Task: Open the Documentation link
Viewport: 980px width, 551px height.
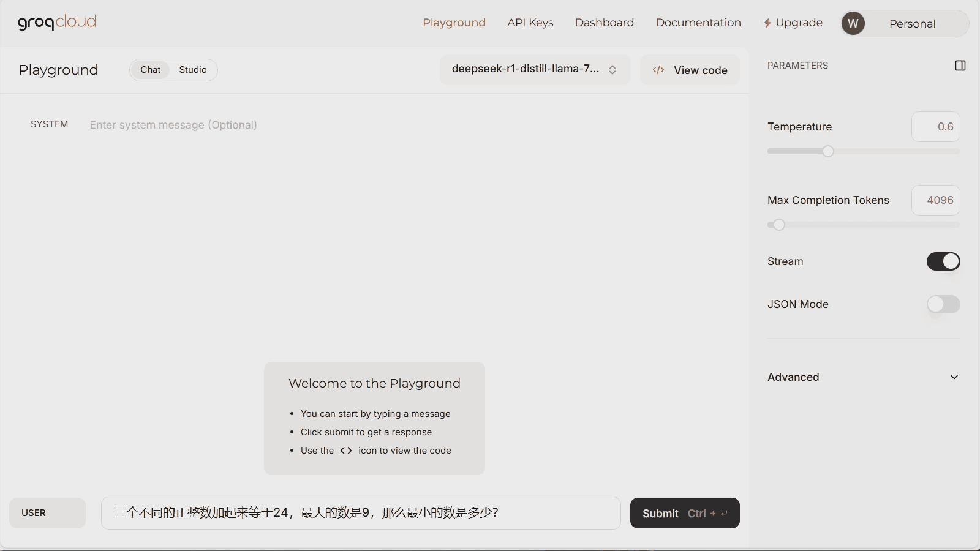Action: click(x=698, y=23)
